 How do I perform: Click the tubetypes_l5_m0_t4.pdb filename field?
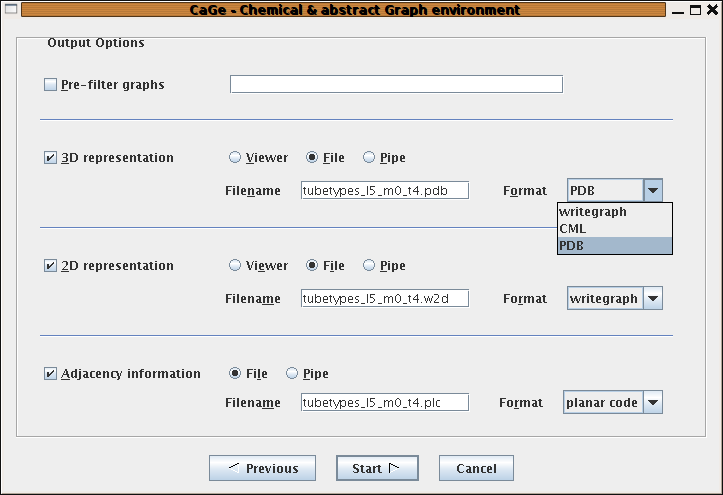pos(385,190)
